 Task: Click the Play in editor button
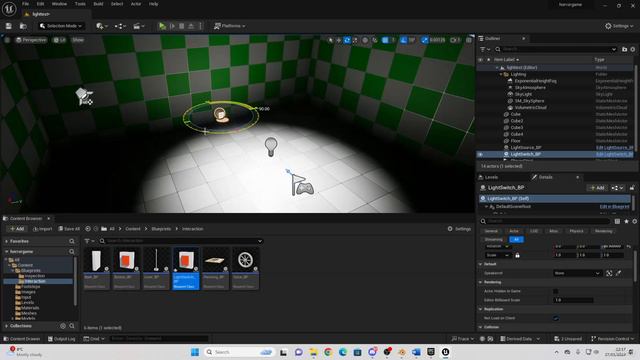point(162,26)
